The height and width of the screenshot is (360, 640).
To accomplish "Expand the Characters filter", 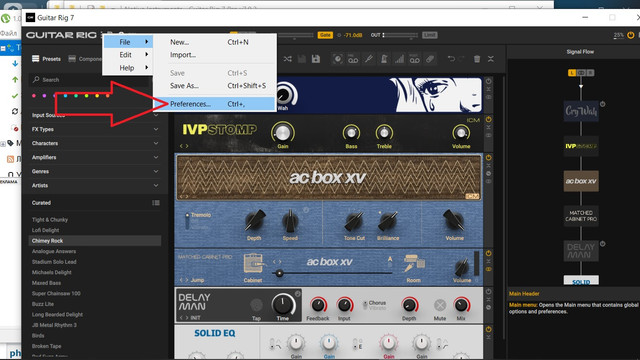I will [156, 143].
